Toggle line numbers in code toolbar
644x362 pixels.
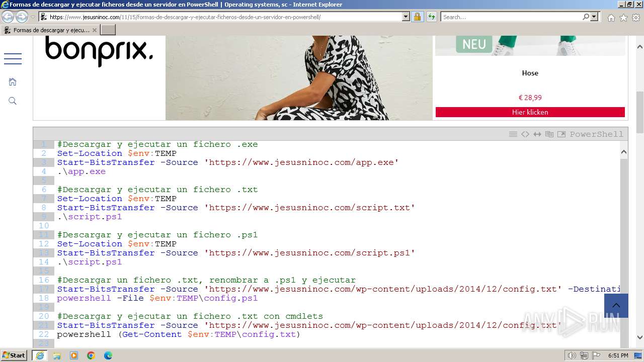click(513, 134)
